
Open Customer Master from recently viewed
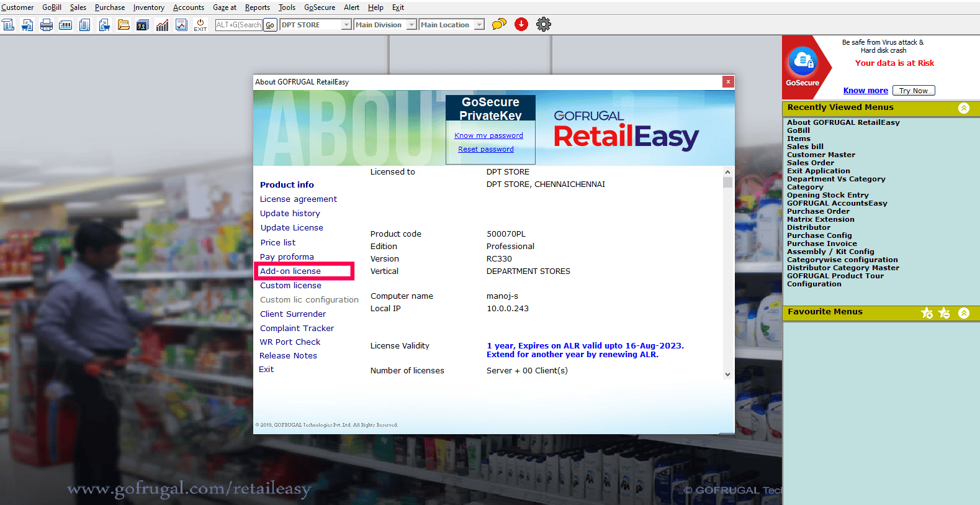coord(821,155)
